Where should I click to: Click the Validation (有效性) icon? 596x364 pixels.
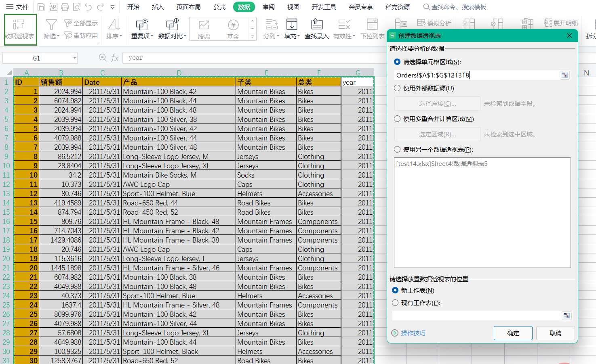coord(344,25)
